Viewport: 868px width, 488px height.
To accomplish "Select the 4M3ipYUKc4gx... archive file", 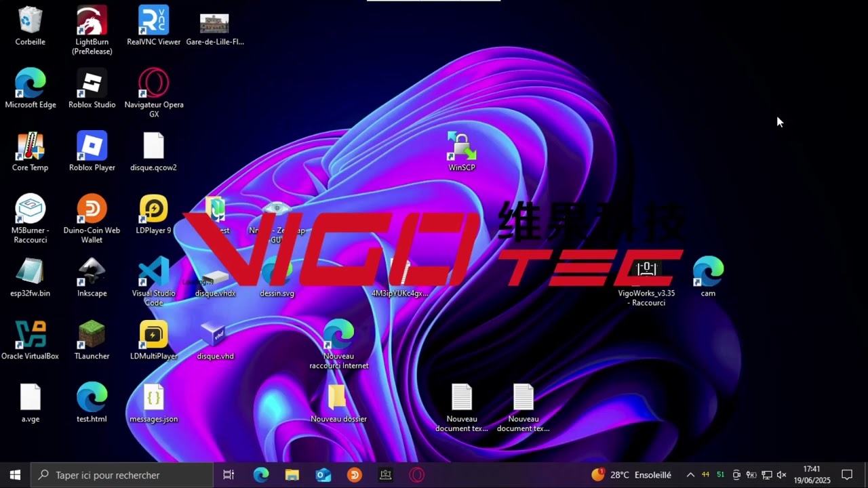I will coord(400,278).
